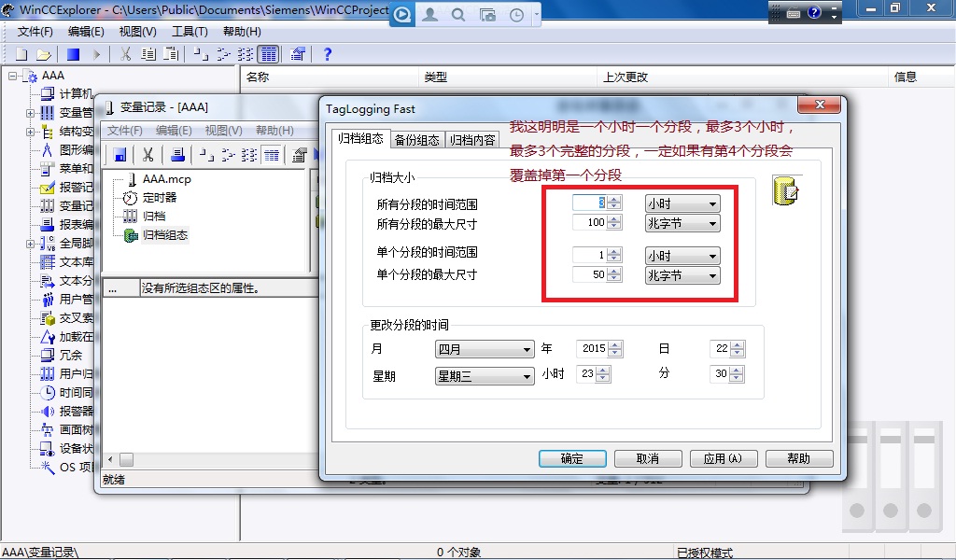Click details view icon in 变量记录 toolbar
This screenshot has height=560, width=956.
(x=272, y=155)
